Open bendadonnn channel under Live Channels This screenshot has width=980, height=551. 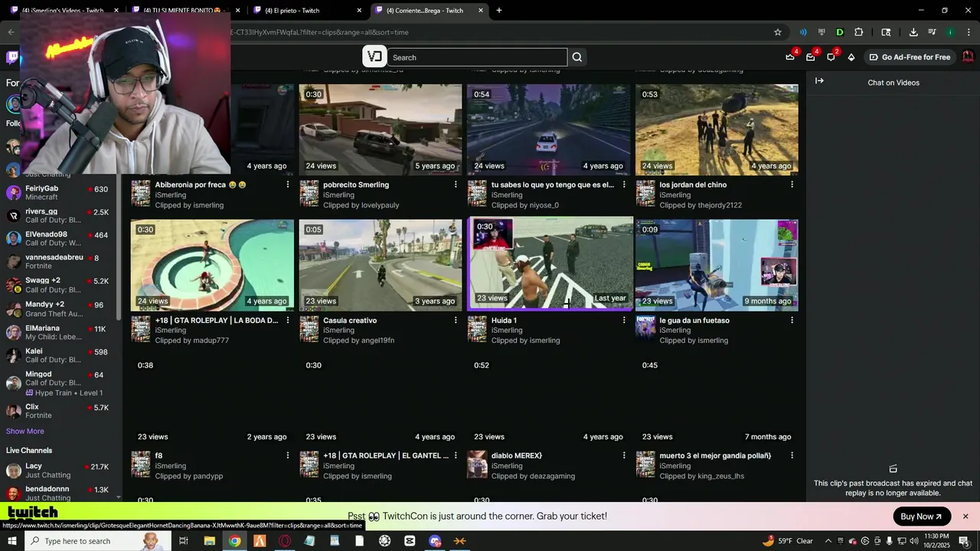60,493
